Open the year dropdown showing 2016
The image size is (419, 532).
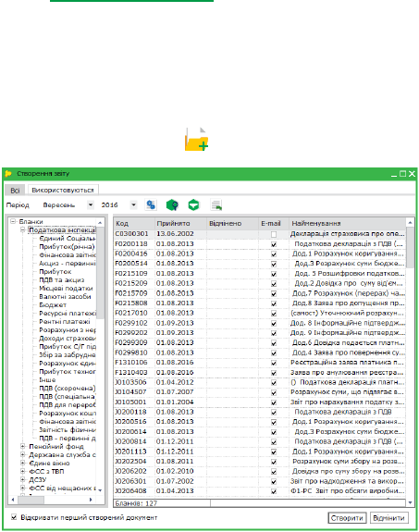[x=133, y=204]
